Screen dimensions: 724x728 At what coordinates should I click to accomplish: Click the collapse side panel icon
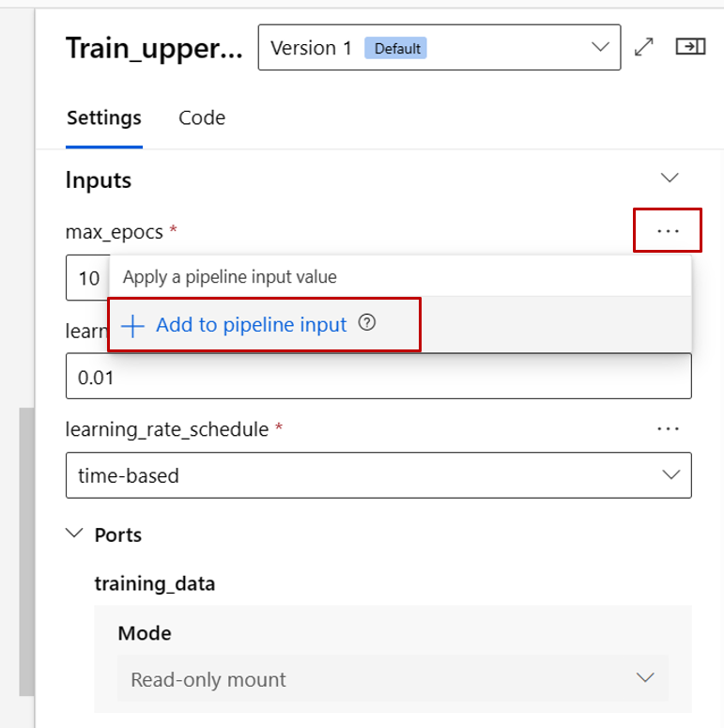[x=690, y=47]
